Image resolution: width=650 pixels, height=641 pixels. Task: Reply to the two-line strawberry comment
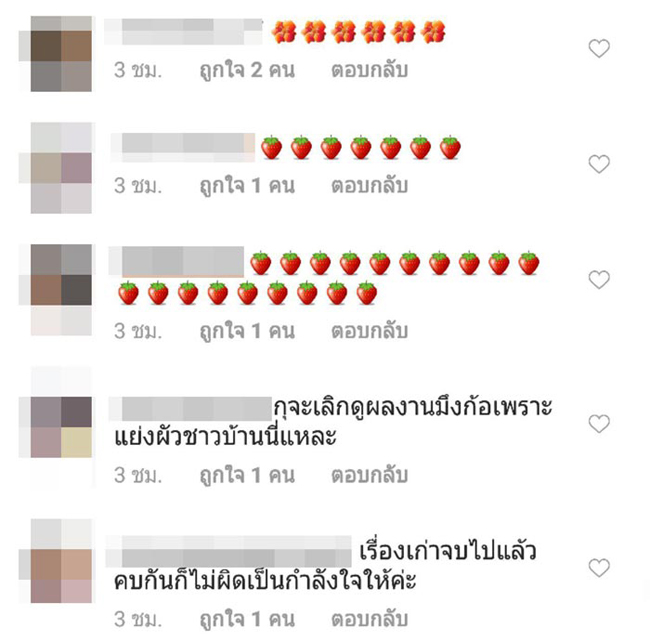tap(369, 331)
